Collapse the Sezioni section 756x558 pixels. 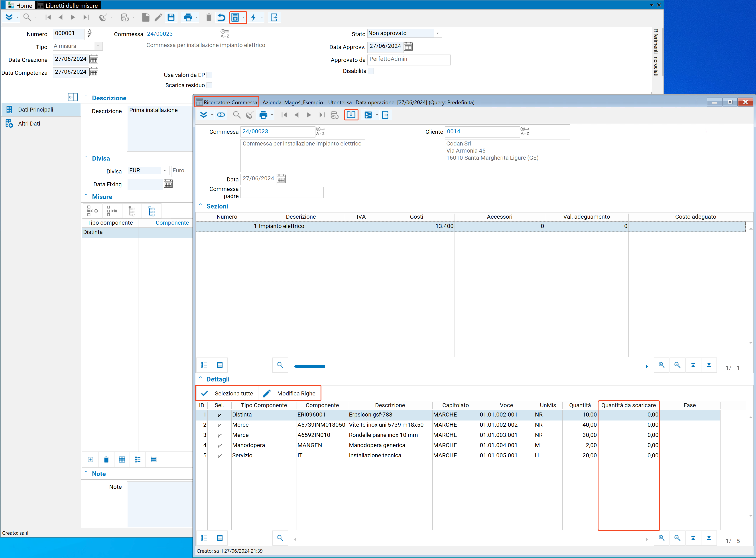pos(200,205)
